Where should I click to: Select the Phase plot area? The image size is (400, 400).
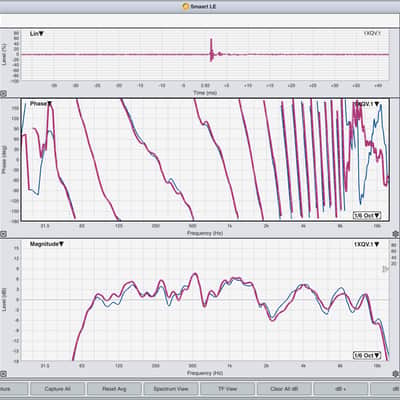pyautogui.click(x=205, y=159)
